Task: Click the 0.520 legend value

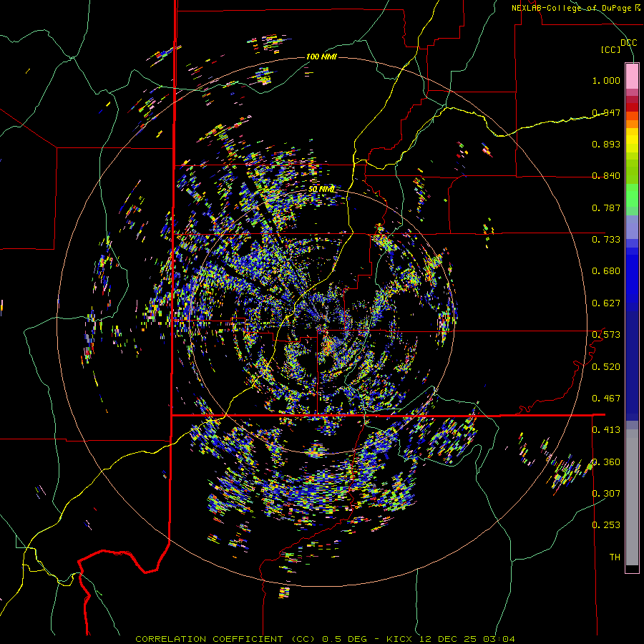Action: point(606,367)
